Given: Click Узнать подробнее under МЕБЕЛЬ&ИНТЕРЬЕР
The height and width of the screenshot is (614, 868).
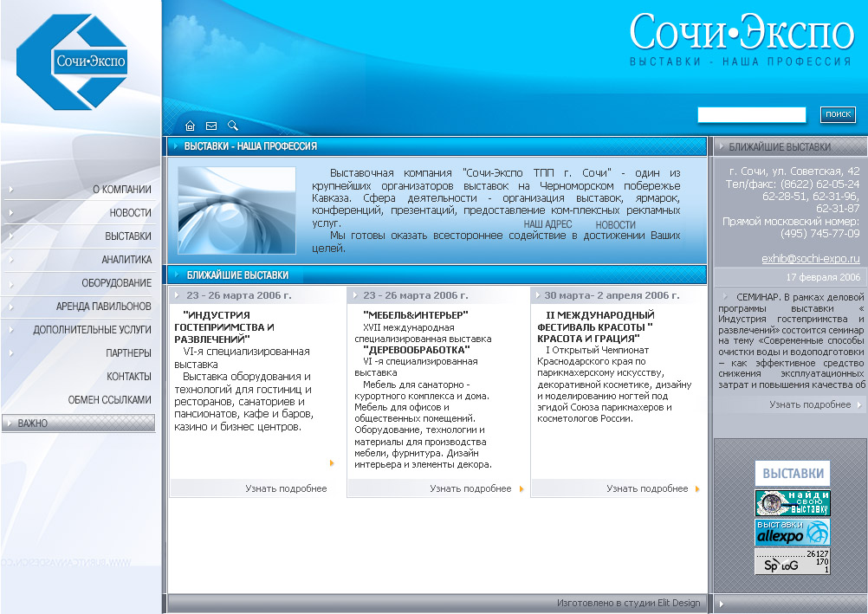Looking at the screenshot, I should point(470,489).
